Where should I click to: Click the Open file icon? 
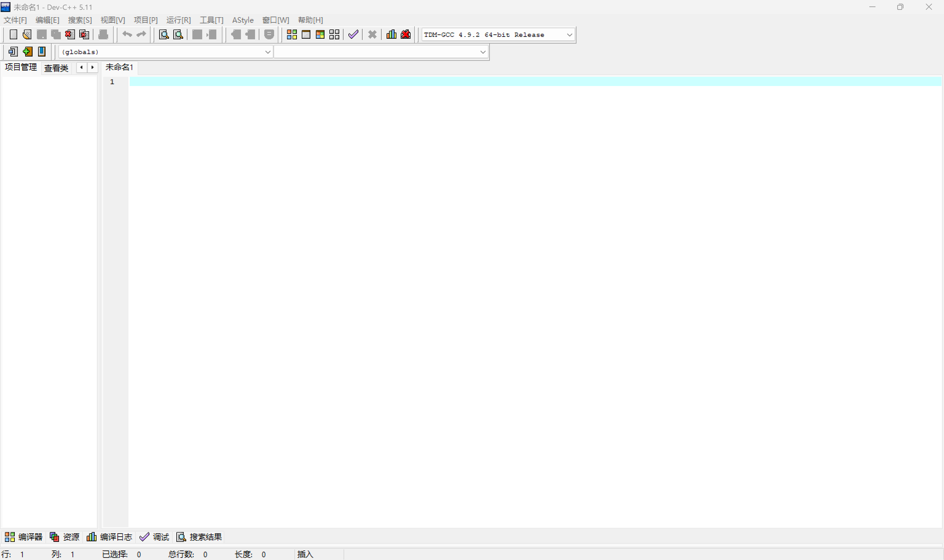[27, 35]
